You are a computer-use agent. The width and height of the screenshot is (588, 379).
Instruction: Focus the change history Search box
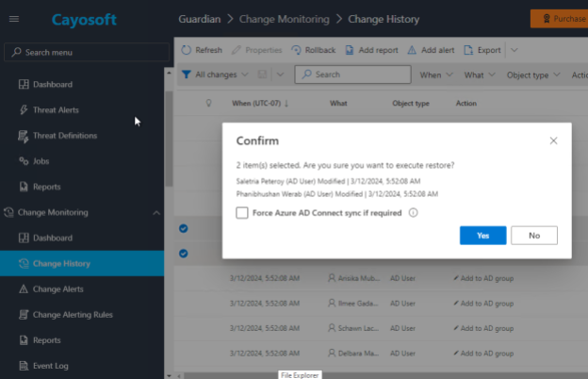(x=352, y=74)
